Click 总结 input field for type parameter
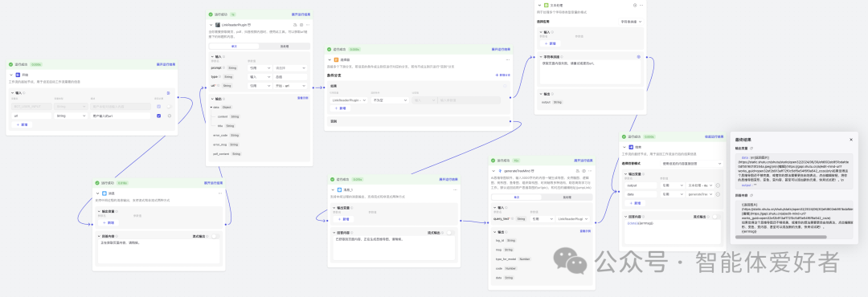Image resolution: width=868 pixels, height=297 pixels. pos(290,76)
